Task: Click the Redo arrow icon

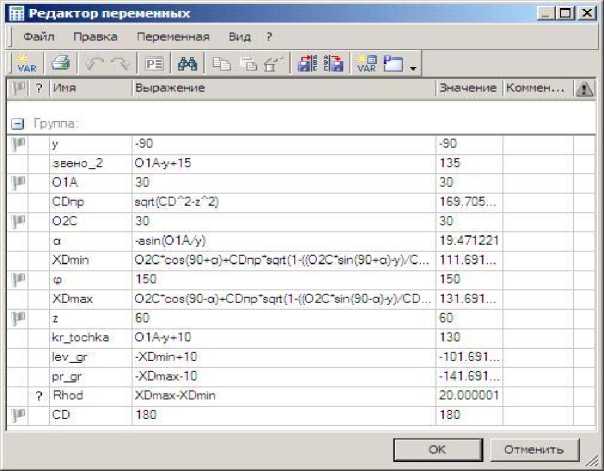Action: 120,64
